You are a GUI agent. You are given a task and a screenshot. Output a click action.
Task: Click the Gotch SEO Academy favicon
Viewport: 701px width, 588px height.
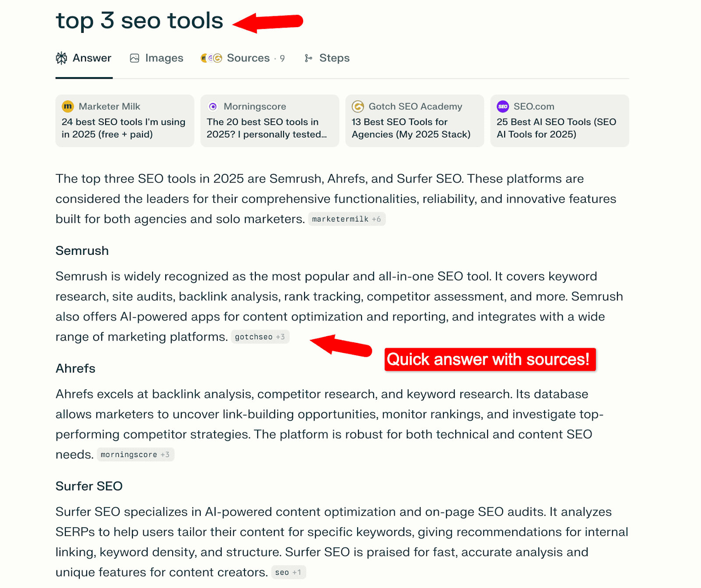click(358, 106)
